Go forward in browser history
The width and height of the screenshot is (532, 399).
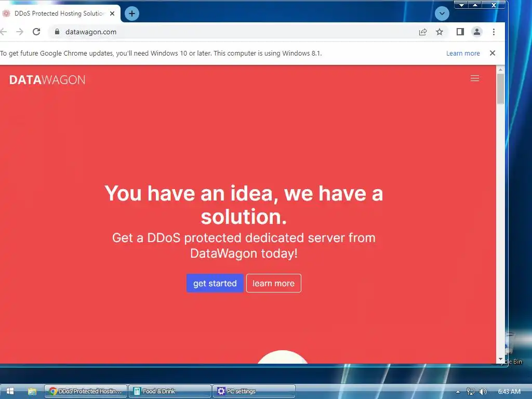tap(20, 32)
